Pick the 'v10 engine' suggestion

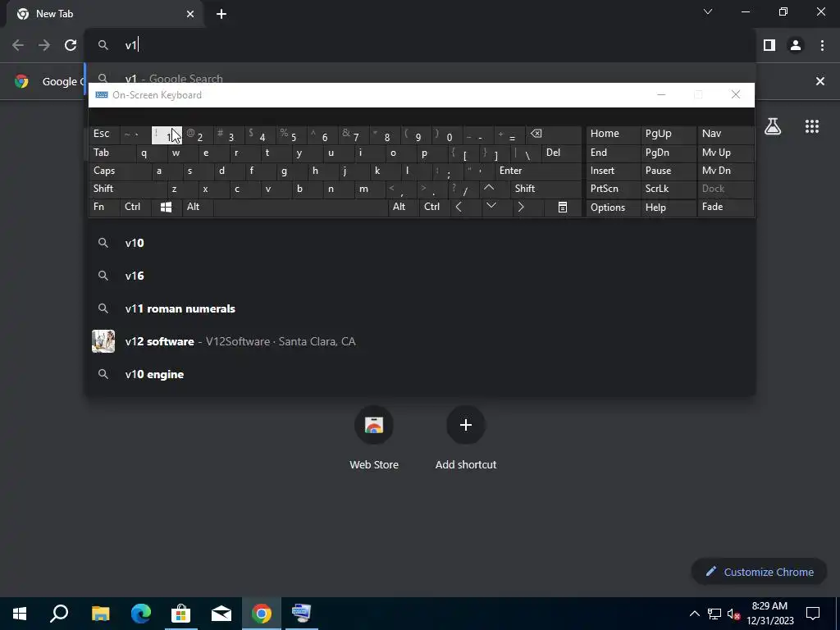(x=421, y=374)
